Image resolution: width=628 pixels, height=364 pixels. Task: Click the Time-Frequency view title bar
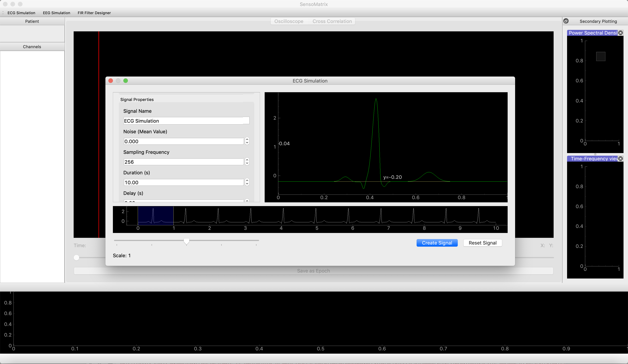pos(593,159)
